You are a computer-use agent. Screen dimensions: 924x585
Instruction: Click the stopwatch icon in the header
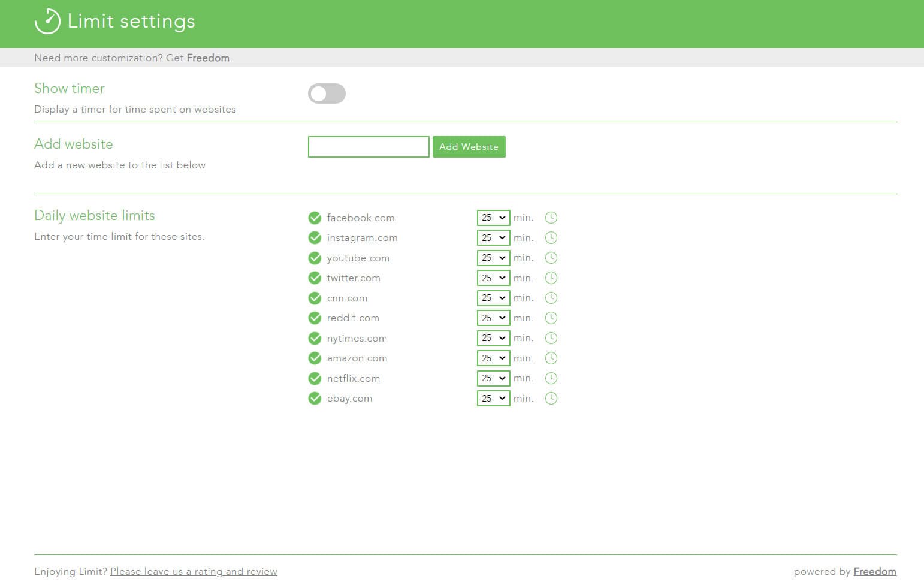click(x=47, y=22)
